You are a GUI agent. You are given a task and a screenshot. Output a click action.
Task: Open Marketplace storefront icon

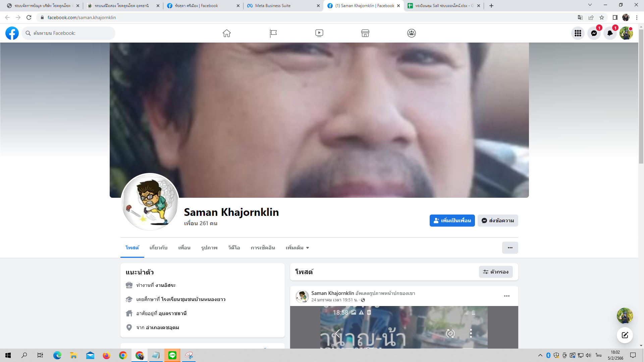(x=365, y=33)
